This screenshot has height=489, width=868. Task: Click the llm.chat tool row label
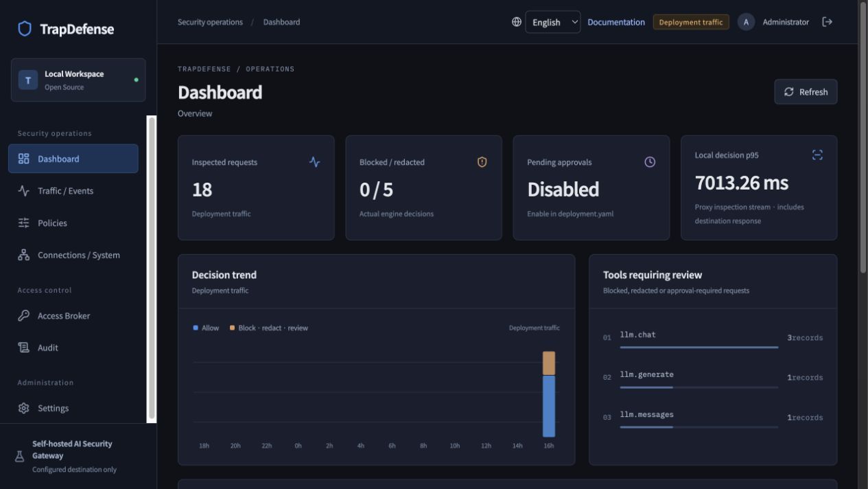(637, 334)
